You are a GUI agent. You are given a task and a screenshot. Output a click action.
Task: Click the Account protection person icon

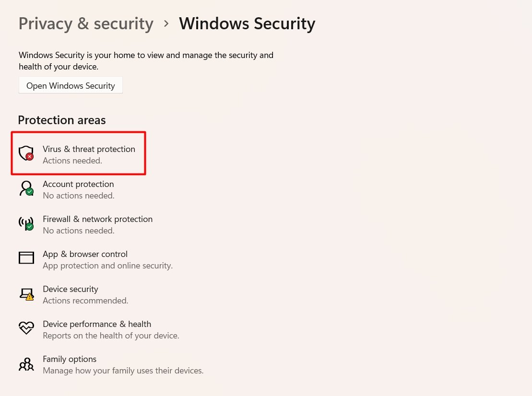pos(26,188)
